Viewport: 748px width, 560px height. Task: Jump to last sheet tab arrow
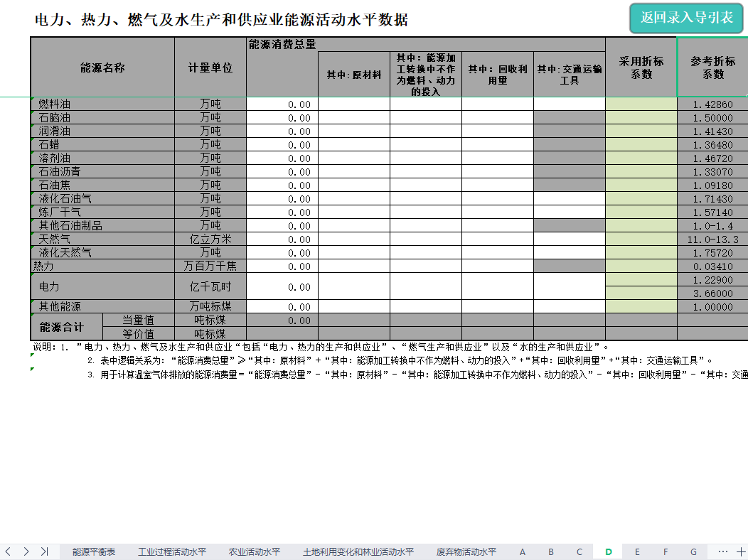[44, 551]
